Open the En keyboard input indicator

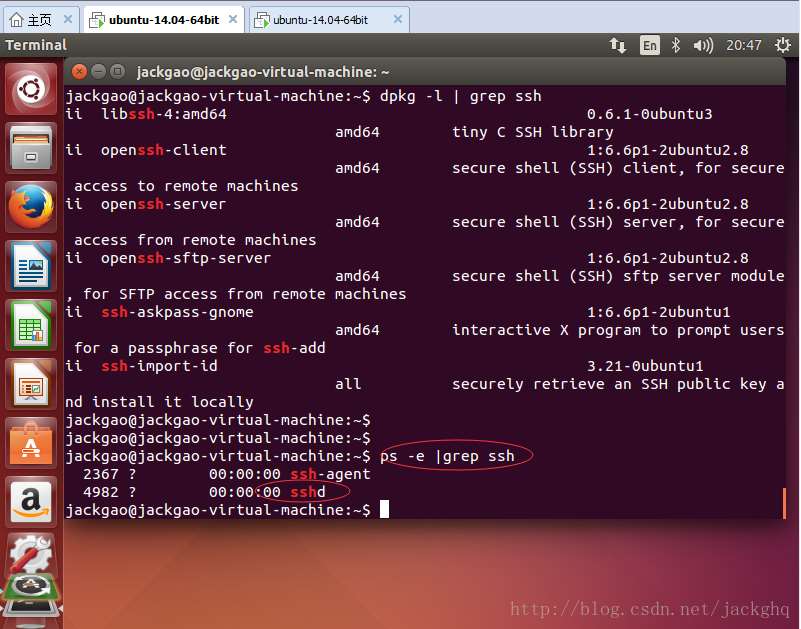click(x=649, y=45)
